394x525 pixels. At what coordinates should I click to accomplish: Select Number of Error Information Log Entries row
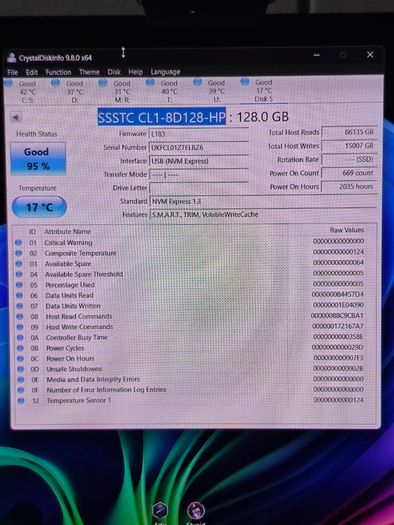tap(195, 390)
